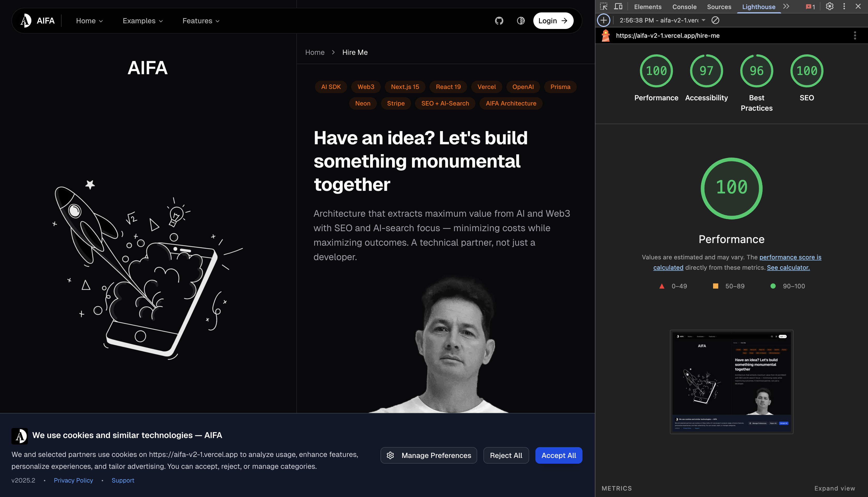Open DevTools settings gear icon
The image size is (868, 497).
829,6
